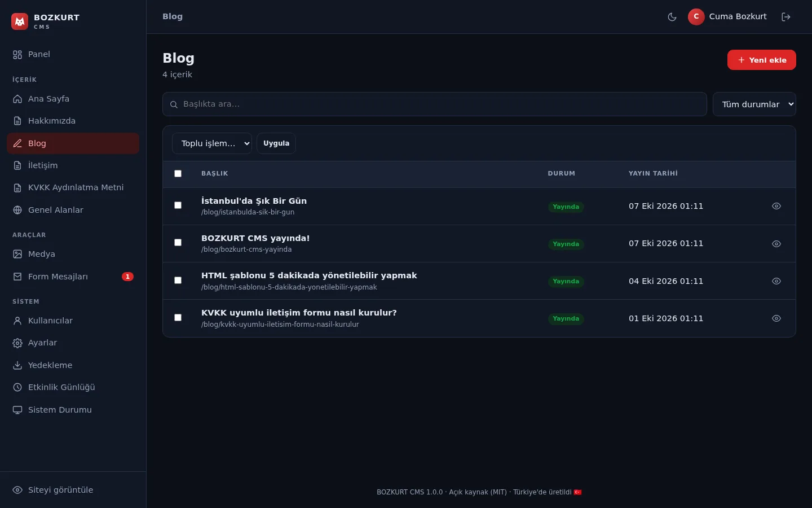Click the Ana Sayfa home icon
This screenshot has width=812, height=508.
coord(17,99)
